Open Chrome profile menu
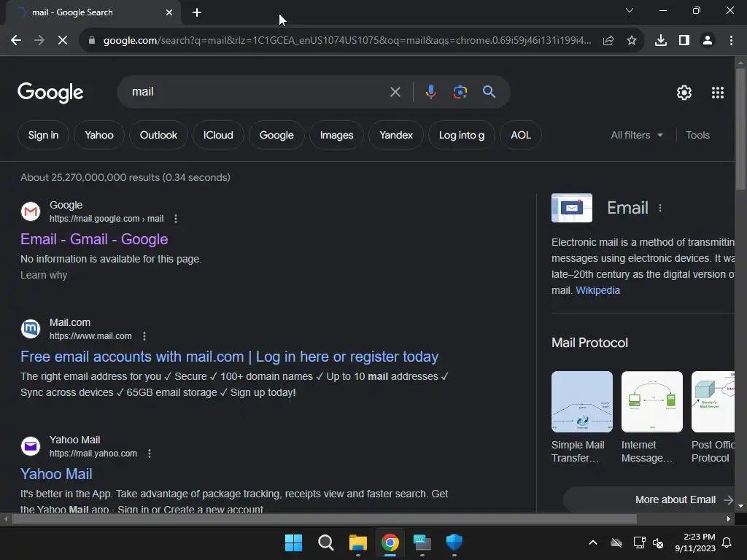The image size is (747, 560). point(708,41)
